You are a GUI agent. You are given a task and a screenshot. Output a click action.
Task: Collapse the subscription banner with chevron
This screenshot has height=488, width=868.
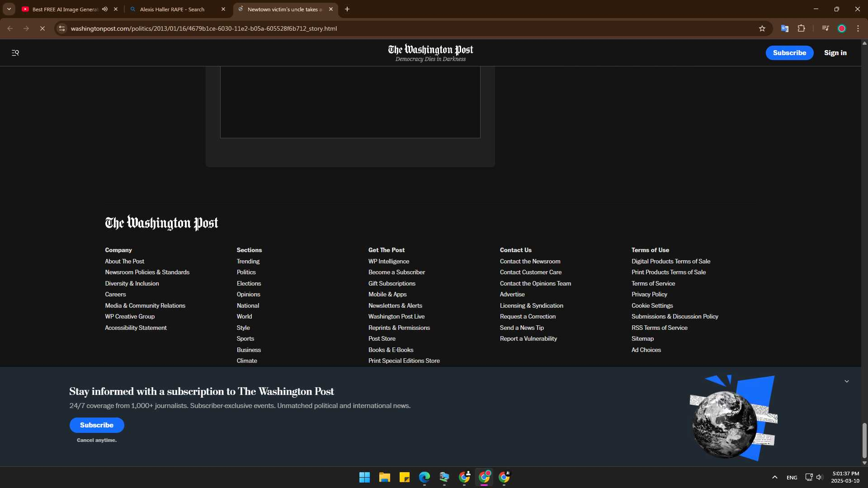(x=847, y=381)
